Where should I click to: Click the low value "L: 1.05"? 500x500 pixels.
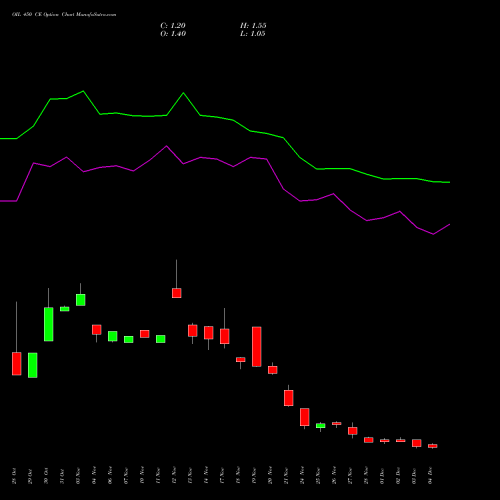(253, 34)
